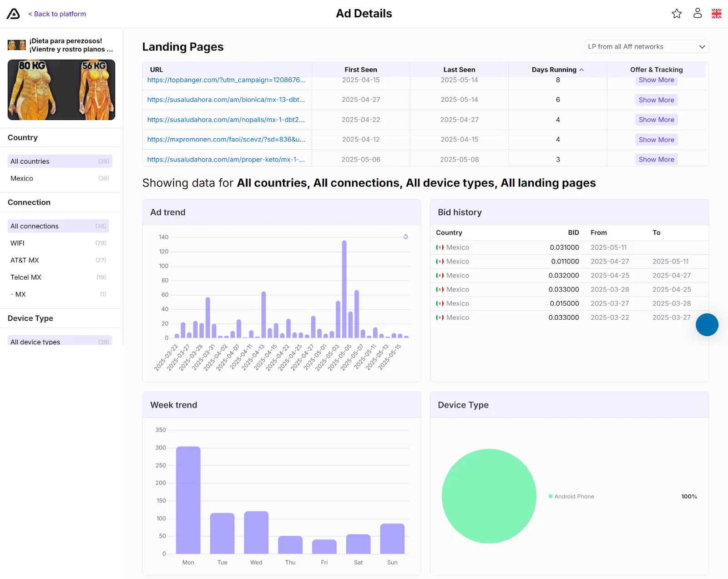Click bid value 0.031000
The image size is (728, 579).
[x=564, y=247]
